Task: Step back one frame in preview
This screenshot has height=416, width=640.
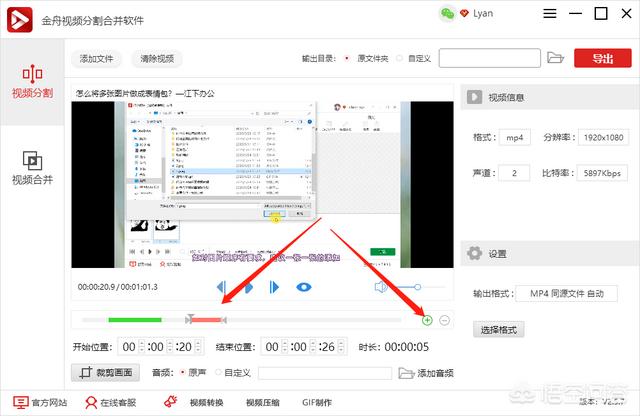Action: click(x=221, y=287)
